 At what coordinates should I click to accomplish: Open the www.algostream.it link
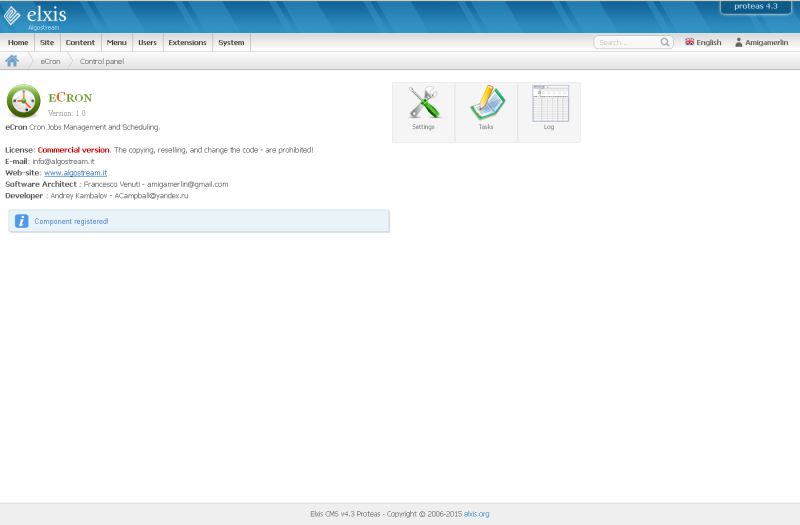pos(76,173)
